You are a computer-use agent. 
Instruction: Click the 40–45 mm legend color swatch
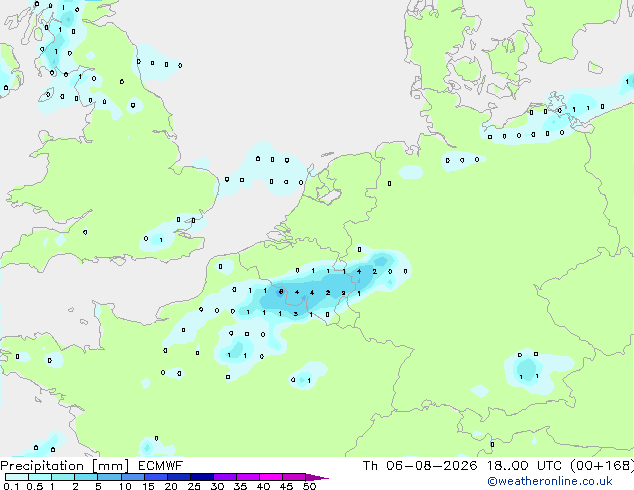pyautogui.click(x=271, y=477)
